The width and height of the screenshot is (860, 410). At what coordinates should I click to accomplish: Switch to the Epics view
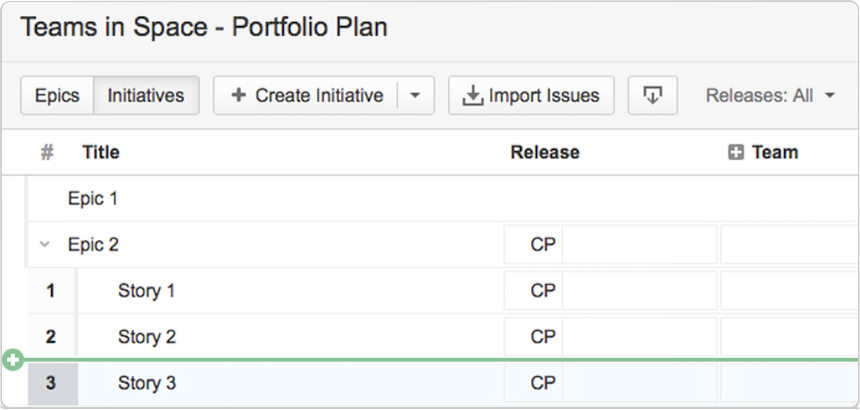tap(57, 95)
